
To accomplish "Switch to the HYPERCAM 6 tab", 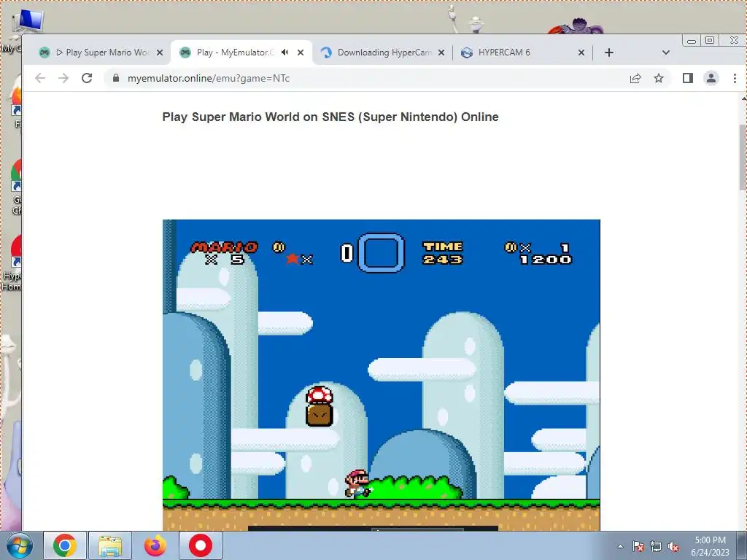I will 522,52.
